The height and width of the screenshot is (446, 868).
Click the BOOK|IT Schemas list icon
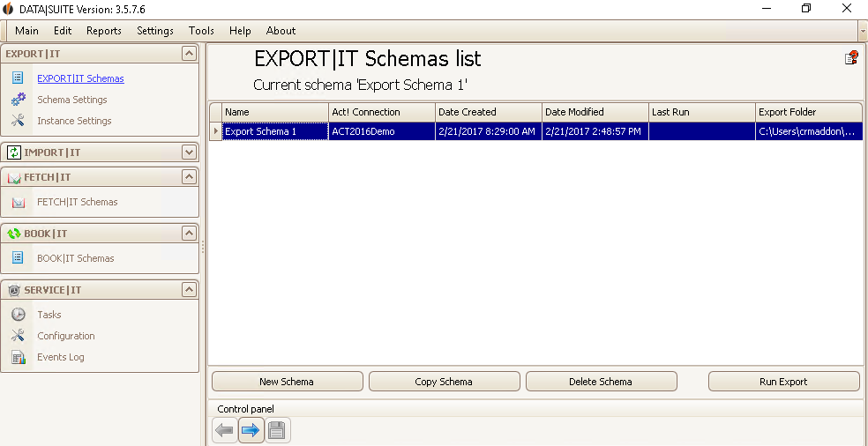(x=18, y=258)
